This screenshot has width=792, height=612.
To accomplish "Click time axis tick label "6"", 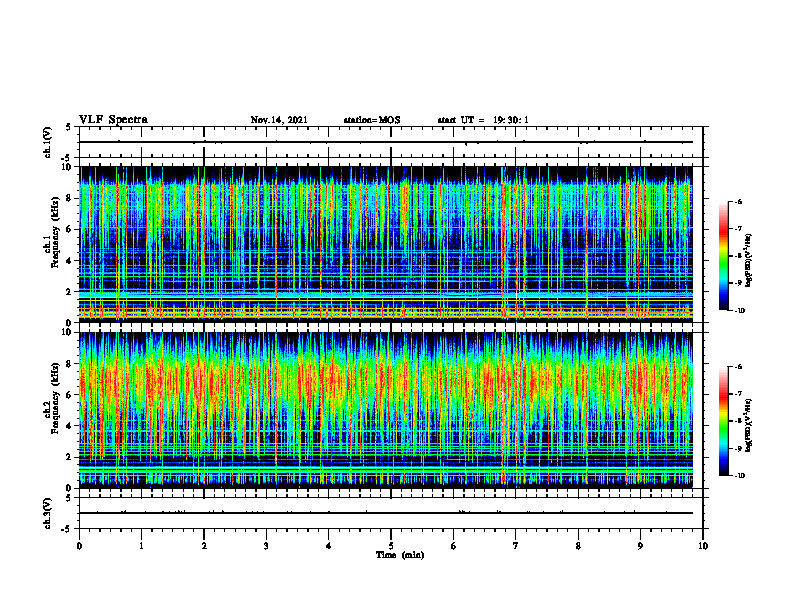I will [454, 546].
